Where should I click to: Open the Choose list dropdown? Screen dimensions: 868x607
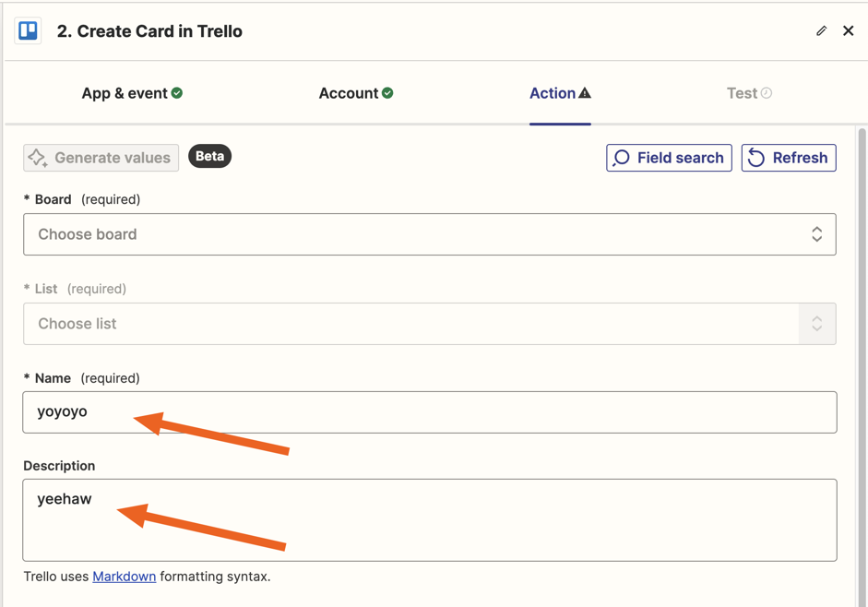pyautogui.click(x=430, y=324)
